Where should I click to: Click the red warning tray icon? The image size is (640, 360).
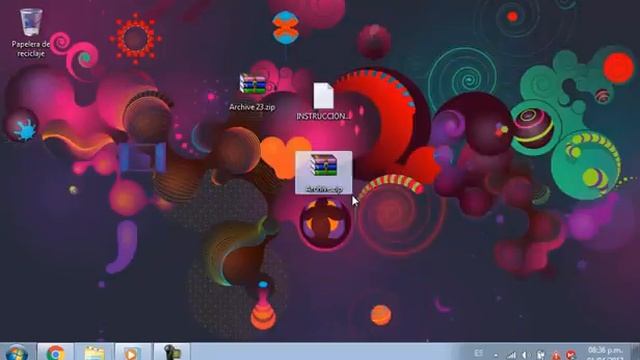(x=556, y=356)
